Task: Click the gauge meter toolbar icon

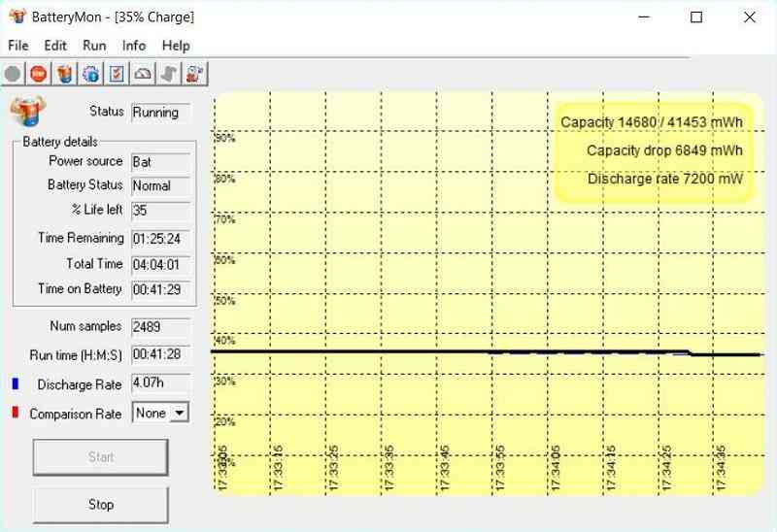Action: (143, 75)
